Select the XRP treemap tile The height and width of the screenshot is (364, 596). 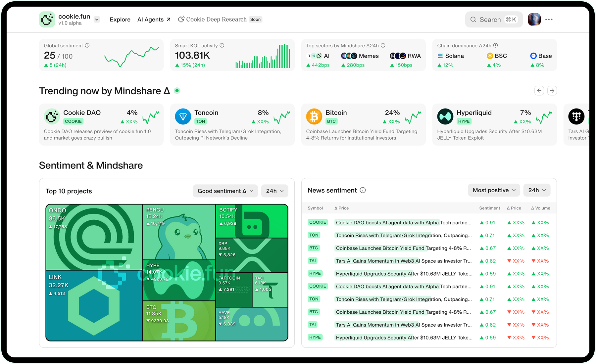coord(252,255)
